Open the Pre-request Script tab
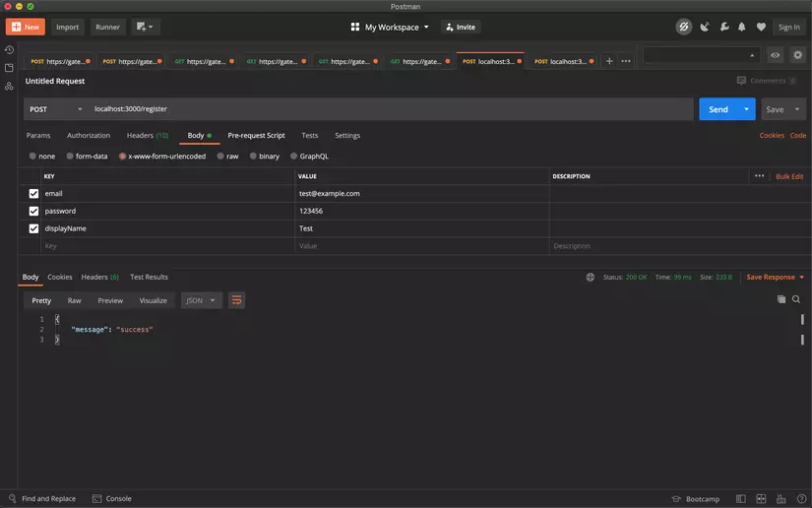This screenshot has width=812, height=508. (256, 135)
